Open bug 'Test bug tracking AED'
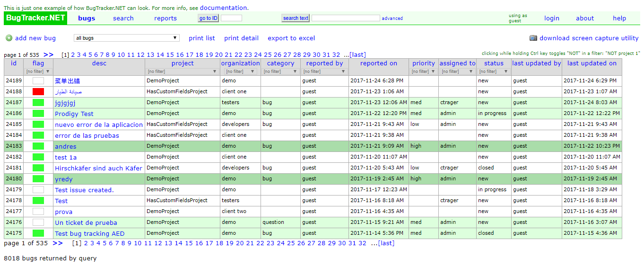644x267 pixels. point(90,233)
